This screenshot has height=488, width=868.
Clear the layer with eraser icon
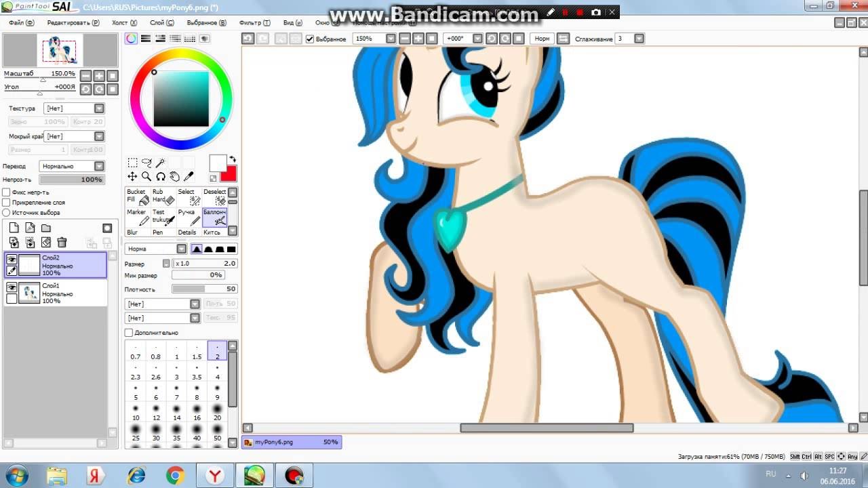[x=46, y=242]
